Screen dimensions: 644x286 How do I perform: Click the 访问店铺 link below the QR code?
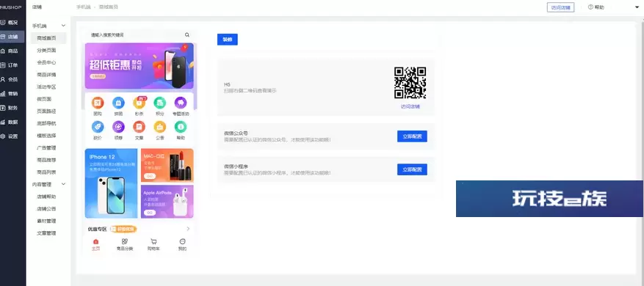(410, 106)
